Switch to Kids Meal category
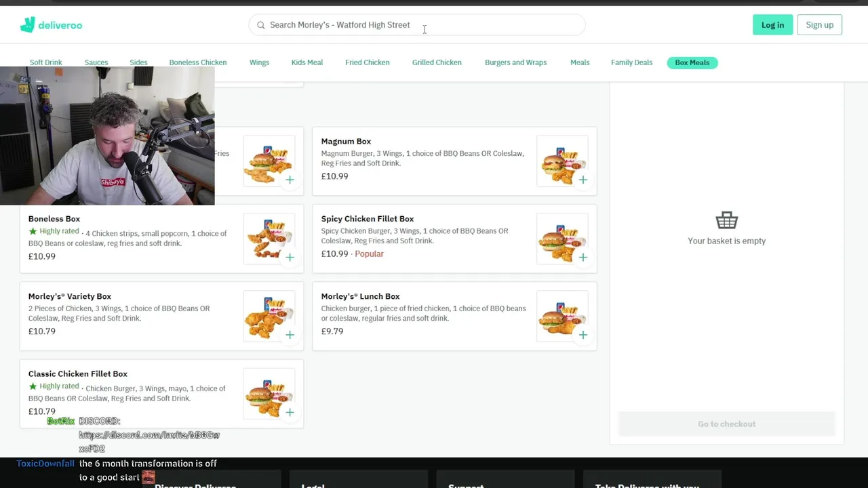Viewport: 868px width, 488px height. coord(307,62)
